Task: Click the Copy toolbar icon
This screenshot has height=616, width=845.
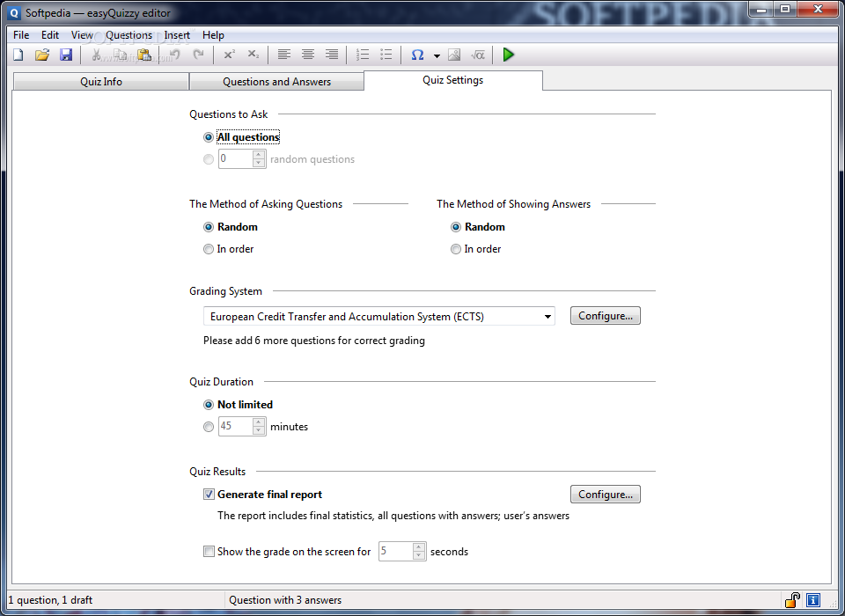Action: (121, 55)
